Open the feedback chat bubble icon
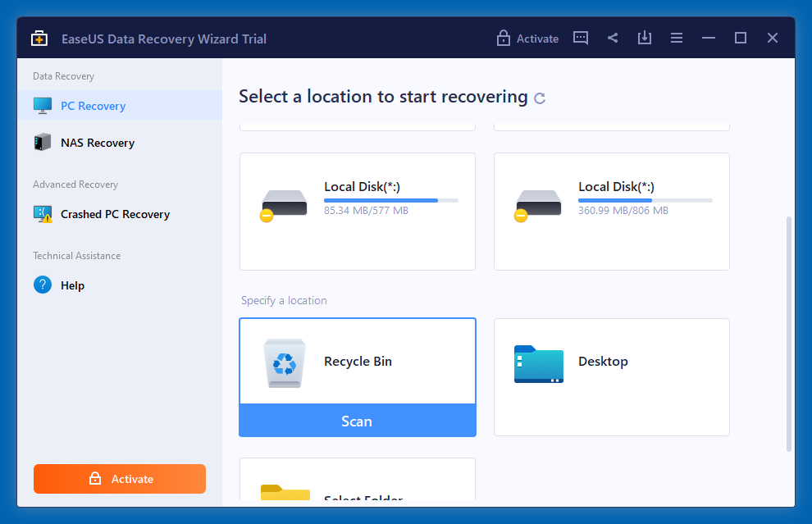 [x=581, y=38]
